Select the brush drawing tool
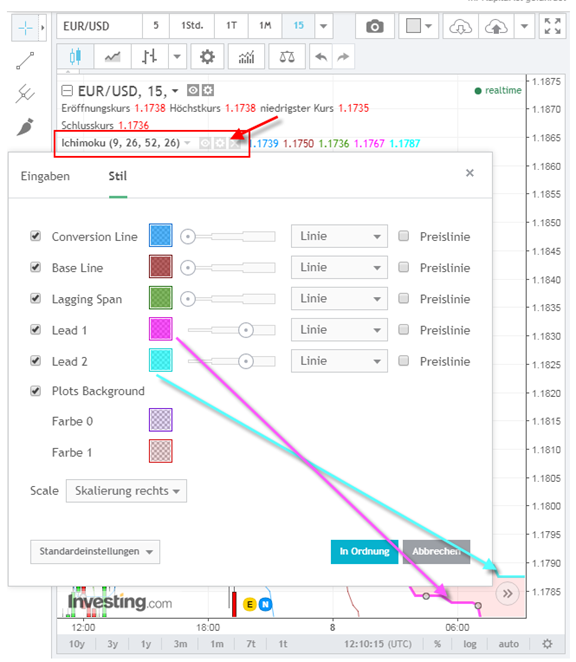 point(25,127)
